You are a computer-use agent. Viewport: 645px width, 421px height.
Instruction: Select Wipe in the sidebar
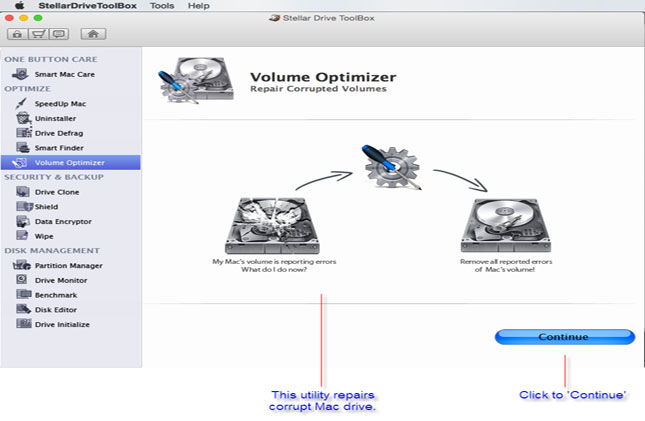(x=44, y=236)
